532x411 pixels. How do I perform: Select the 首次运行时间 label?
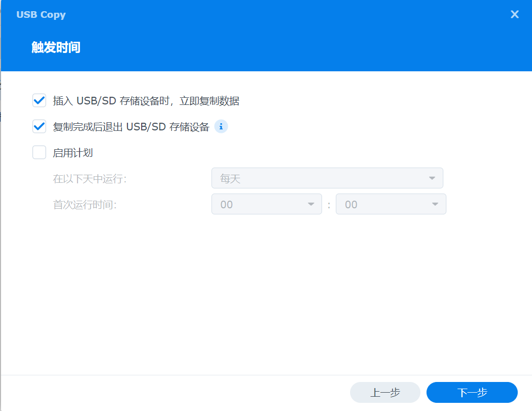pos(85,205)
